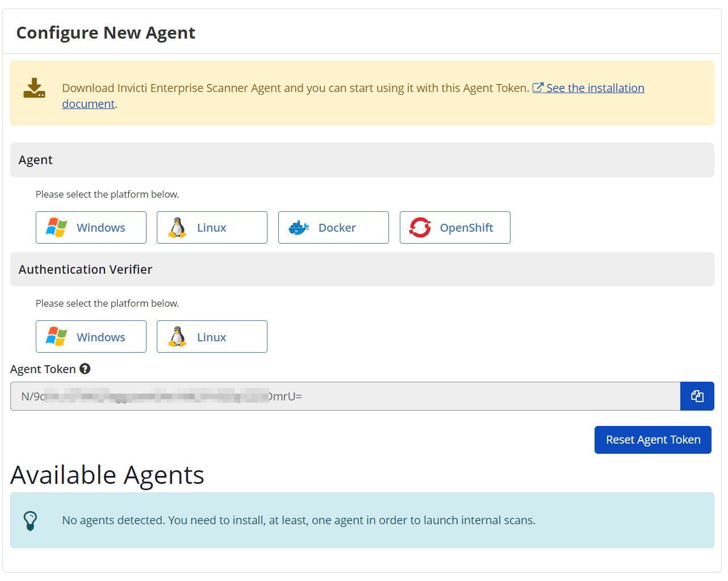Click the download icon in the yellow banner
This screenshot has height=581, width=728.
(x=34, y=88)
